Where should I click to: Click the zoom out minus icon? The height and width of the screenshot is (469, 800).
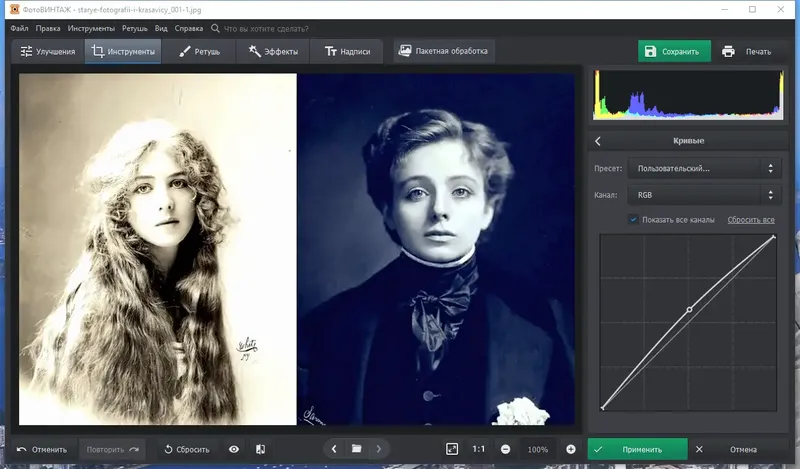506,449
